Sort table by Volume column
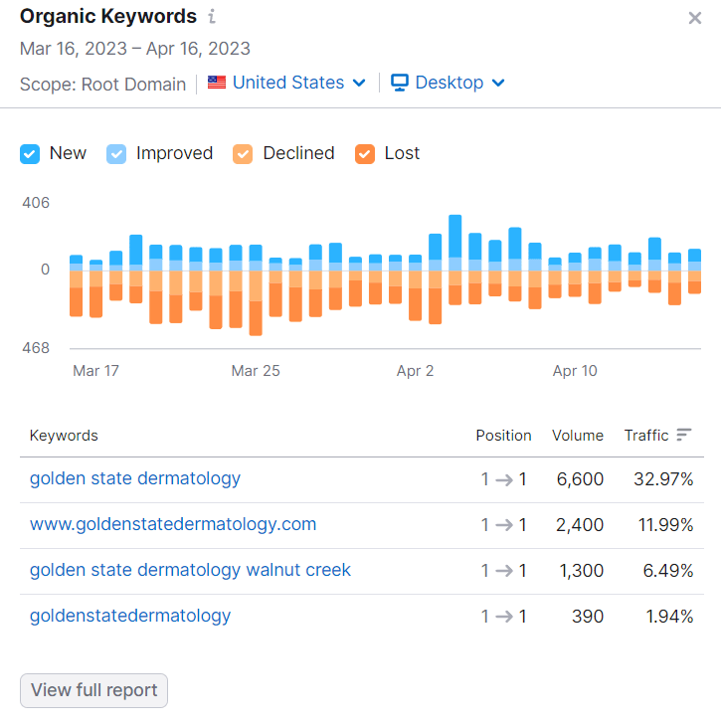721x728 pixels. tap(578, 436)
